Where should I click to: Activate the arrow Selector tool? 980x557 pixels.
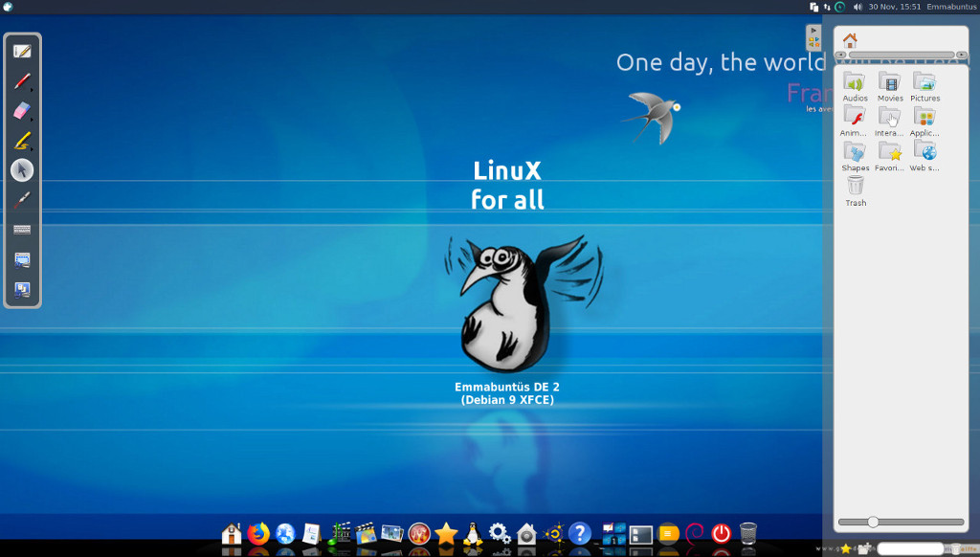[x=22, y=170]
